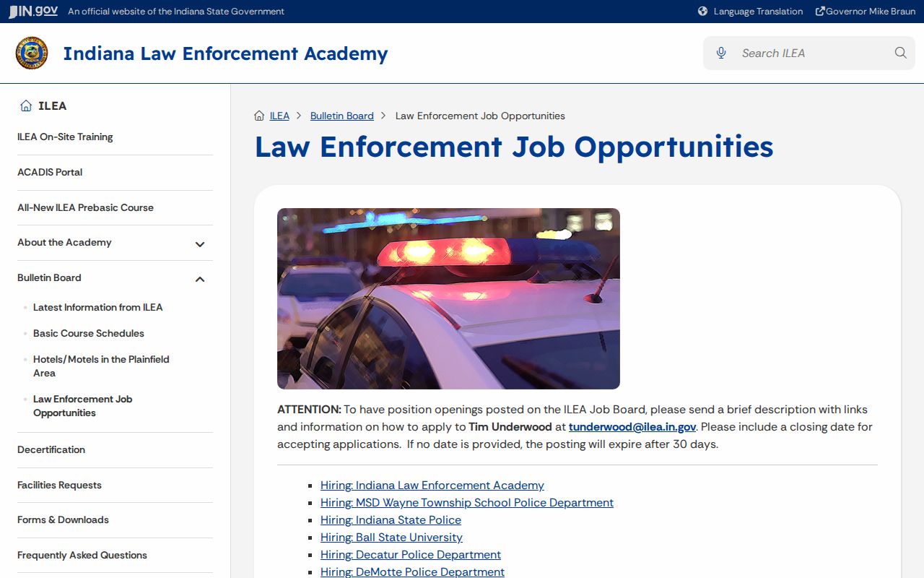Open Hiring: MSD Wayne Township School Police

(467, 503)
